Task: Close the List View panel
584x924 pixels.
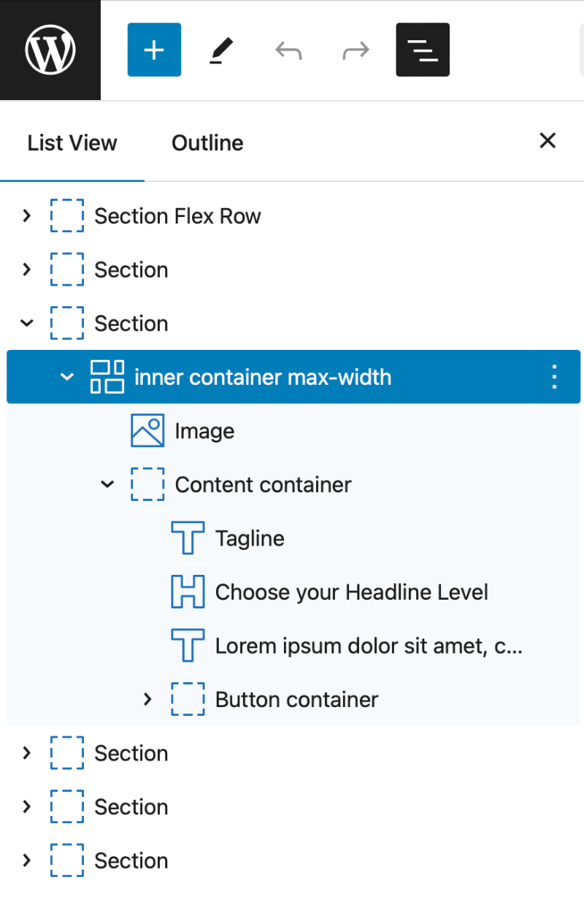Action: click(x=547, y=140)
